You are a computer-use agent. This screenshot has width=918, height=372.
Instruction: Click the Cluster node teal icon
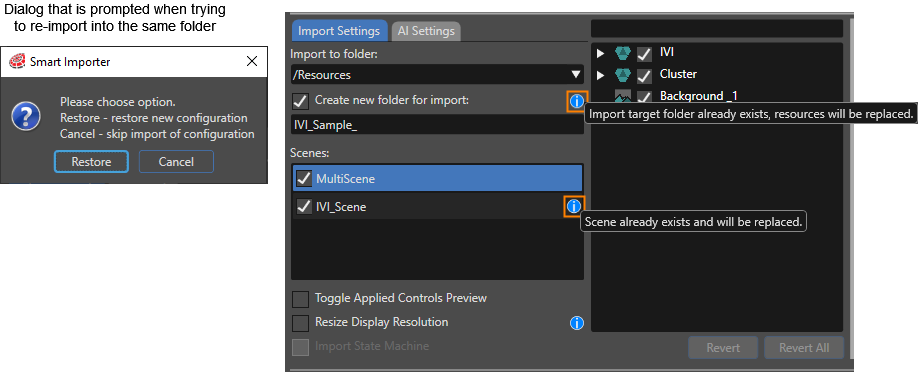622,75
